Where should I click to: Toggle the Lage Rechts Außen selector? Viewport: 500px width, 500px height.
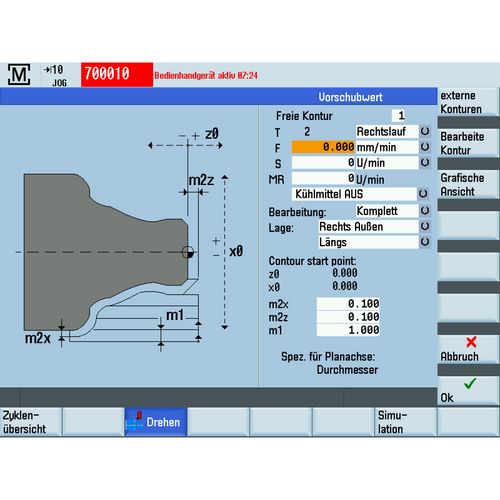pos(425,226)
